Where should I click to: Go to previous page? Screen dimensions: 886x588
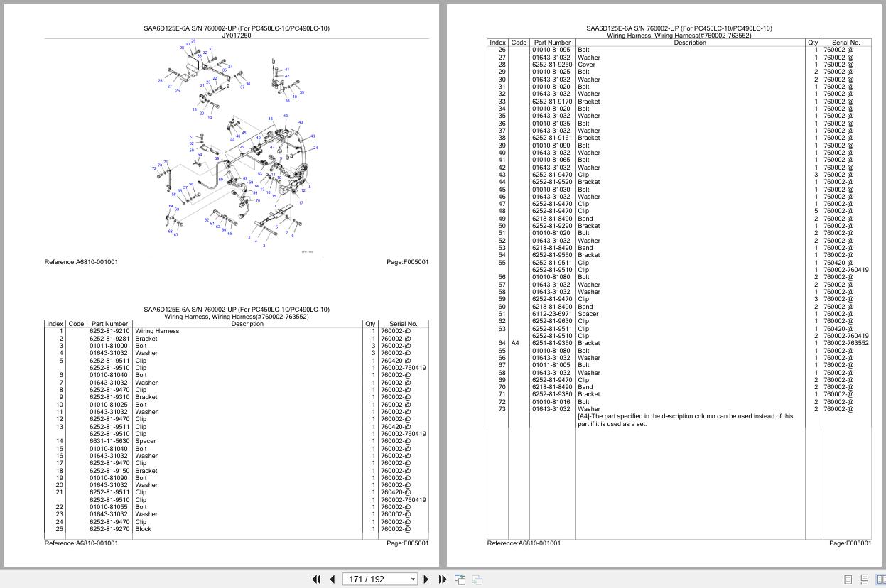pyautogui.click(x=332, y=579)
